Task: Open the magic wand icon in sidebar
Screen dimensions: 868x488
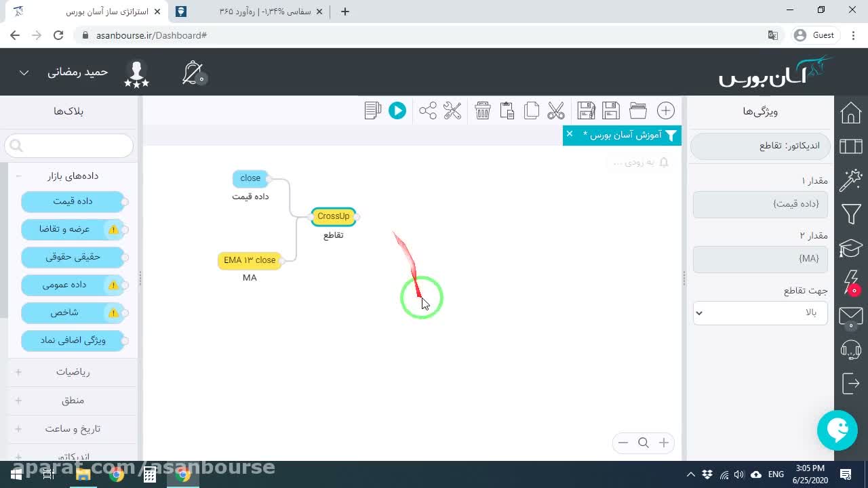Action: 850,180
